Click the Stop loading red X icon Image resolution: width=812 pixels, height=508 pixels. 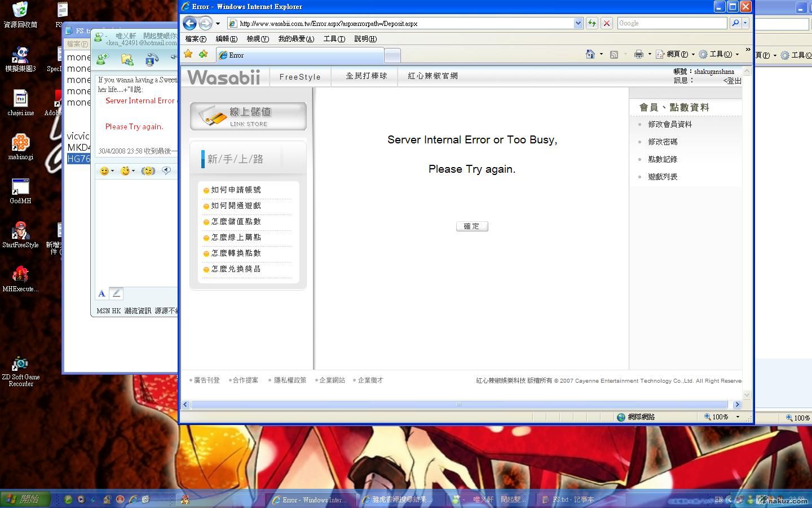coord(607,23)
